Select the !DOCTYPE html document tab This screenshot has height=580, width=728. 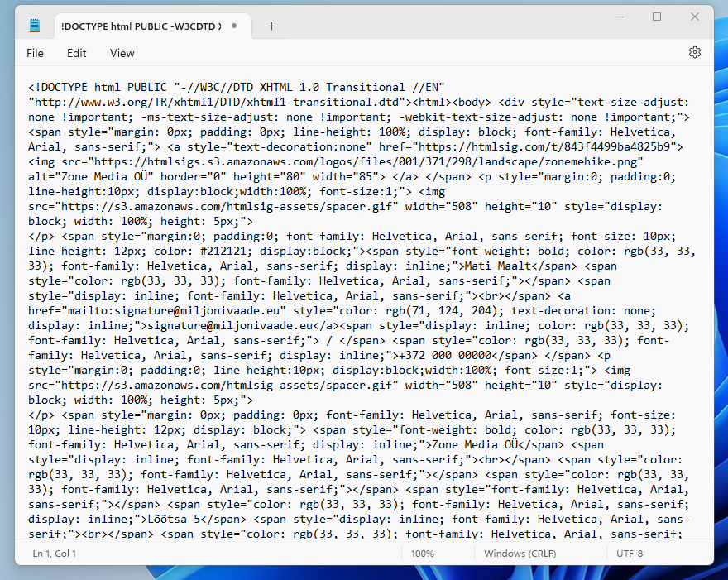[x=141, y=26]
